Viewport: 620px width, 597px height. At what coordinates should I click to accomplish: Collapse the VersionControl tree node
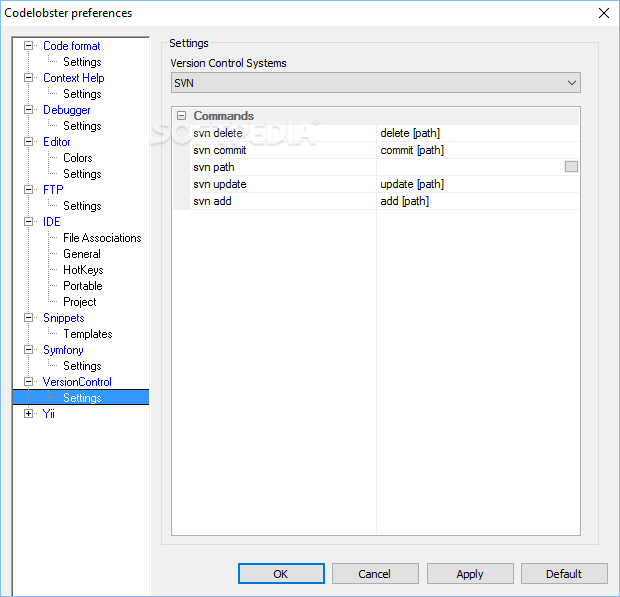28,382
